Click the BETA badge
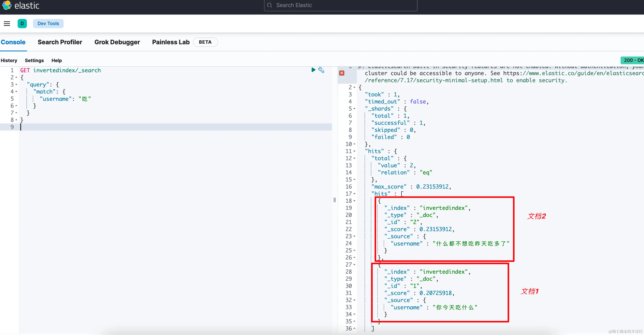This screenshot has height=335, width=644. [205, 42]
